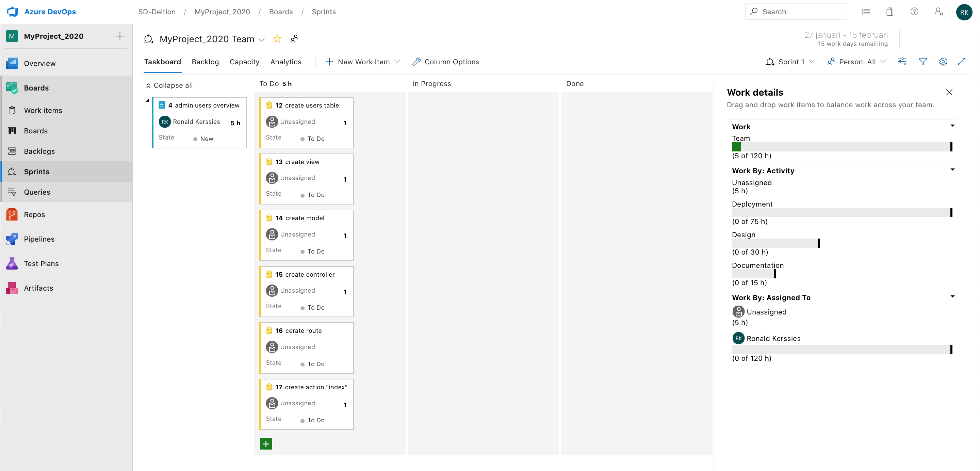980x471 pixels.
Task: Switch to the Backlog tab
Action: coord(205,62)
